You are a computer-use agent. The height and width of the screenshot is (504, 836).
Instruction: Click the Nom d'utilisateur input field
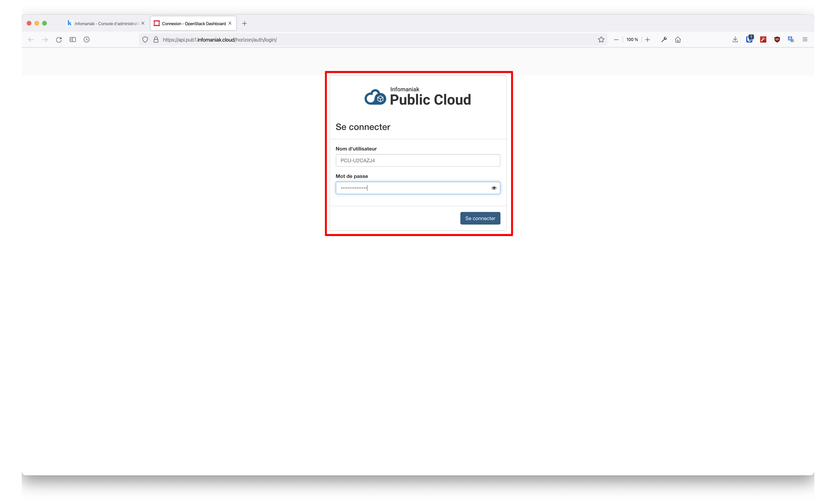click(x=418, y=160)
